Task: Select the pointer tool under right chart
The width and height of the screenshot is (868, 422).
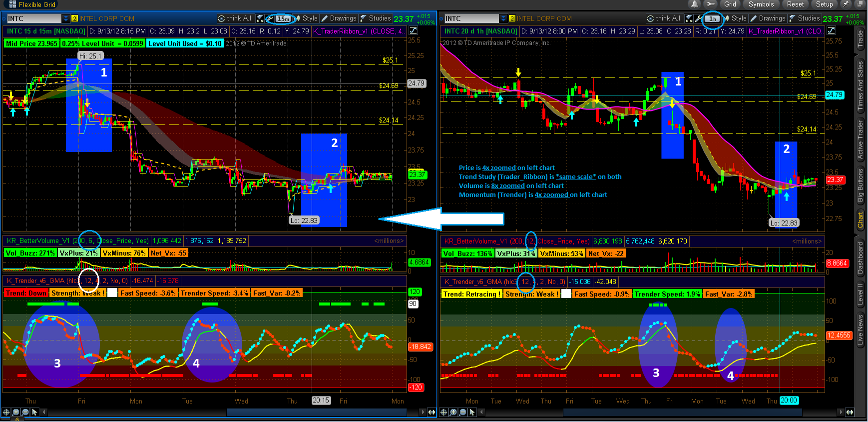Action: tap(472, 412)
